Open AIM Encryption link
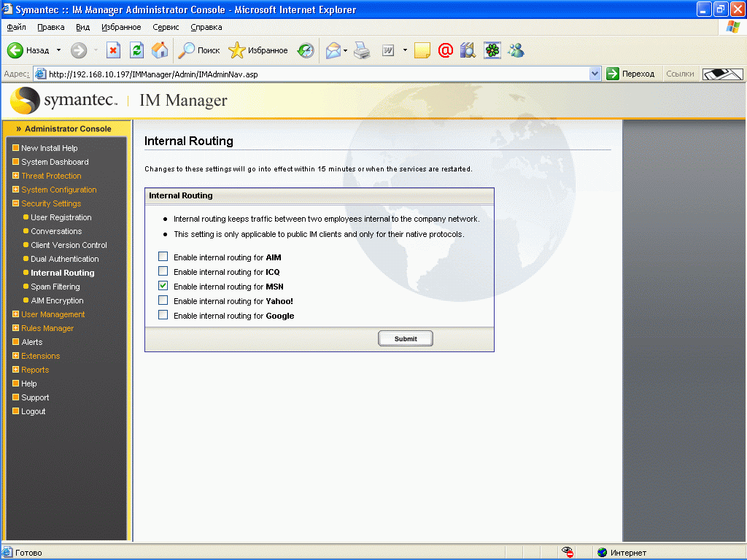This screenshot has height=560, width=747. (57, 300)
